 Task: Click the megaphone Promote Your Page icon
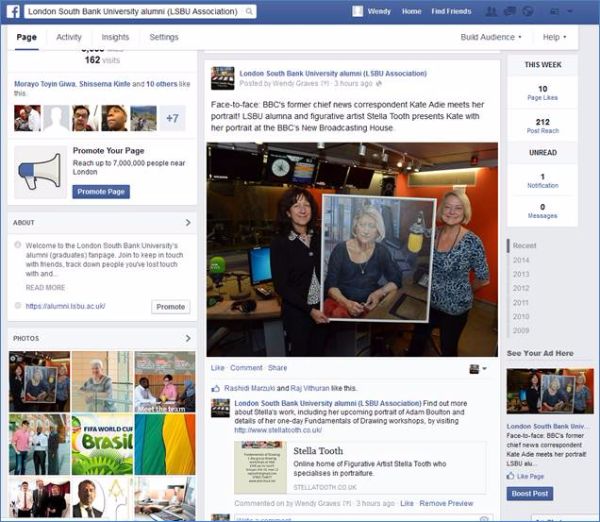click(x=40, y=171)
